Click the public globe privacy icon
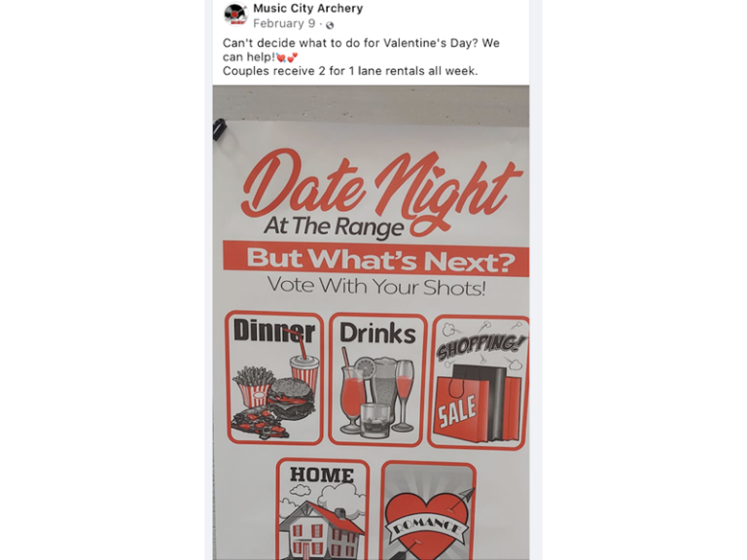Image resolution: width=747 pixels, height=560 pixels. (x=330, y=25)
